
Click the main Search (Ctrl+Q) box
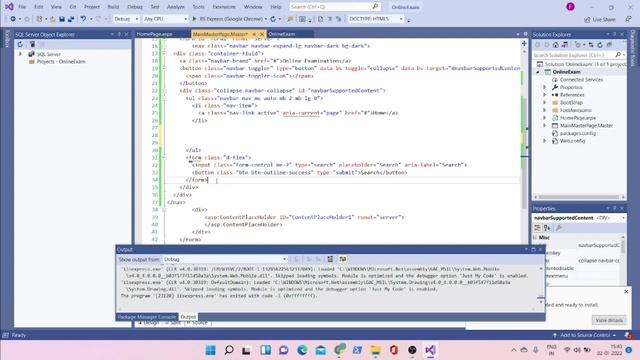(334, 7)
